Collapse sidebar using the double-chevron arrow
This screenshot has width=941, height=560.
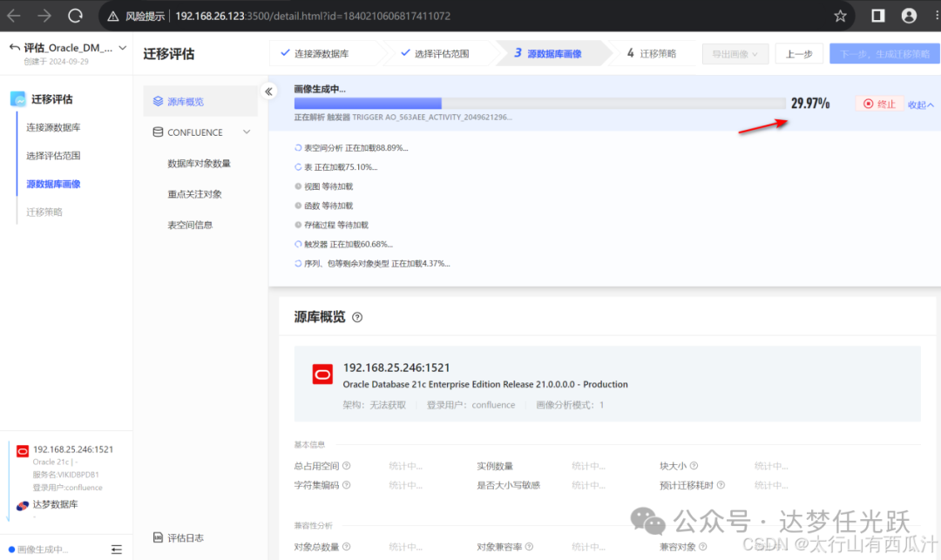[x=269, y=91]
